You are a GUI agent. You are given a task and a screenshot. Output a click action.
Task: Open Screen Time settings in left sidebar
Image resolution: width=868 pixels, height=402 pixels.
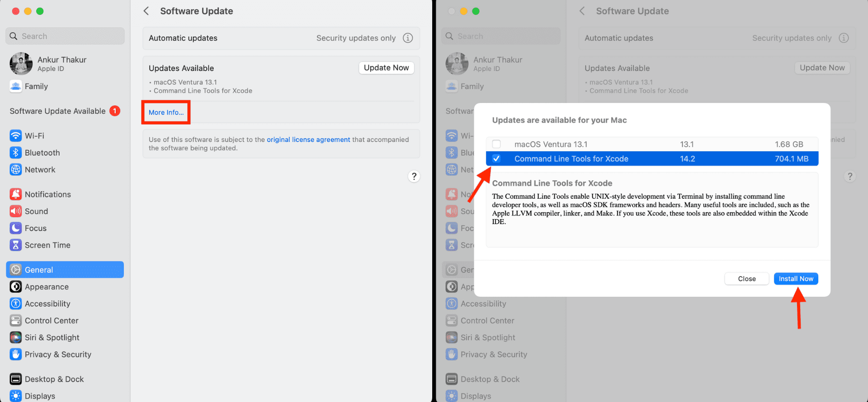pos(65,245)
